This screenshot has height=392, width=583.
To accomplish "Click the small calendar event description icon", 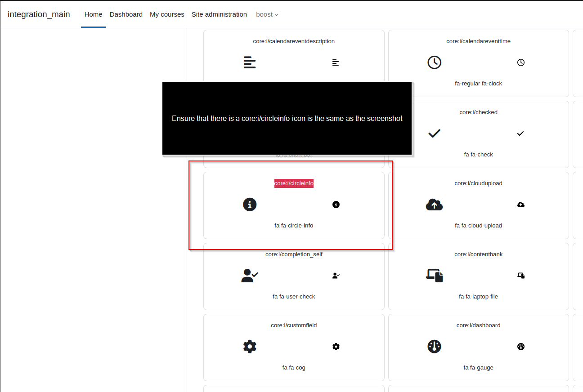I will (x=336, y=62).
